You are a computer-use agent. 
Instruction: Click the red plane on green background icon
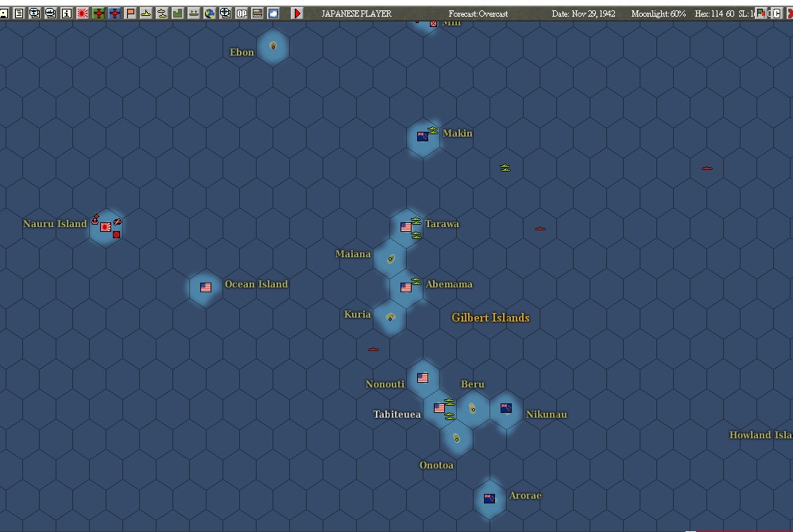pyautogui.click(x=99, y=13)
